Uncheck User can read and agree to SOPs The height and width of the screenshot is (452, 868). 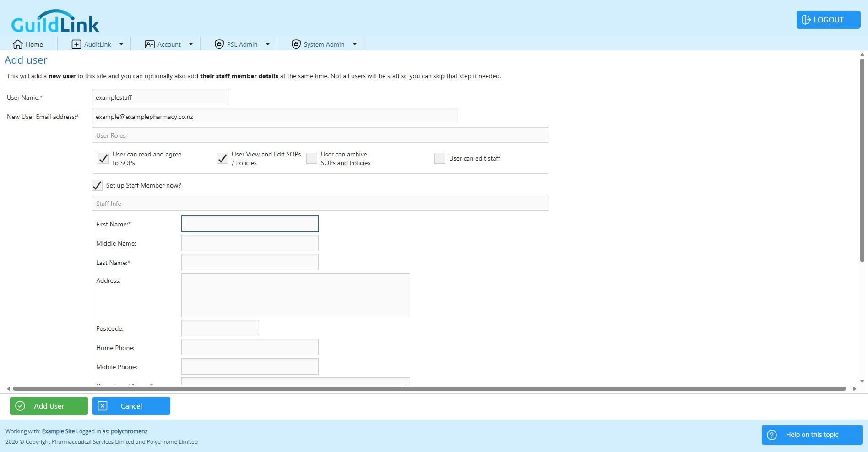[x=103, y=158]
